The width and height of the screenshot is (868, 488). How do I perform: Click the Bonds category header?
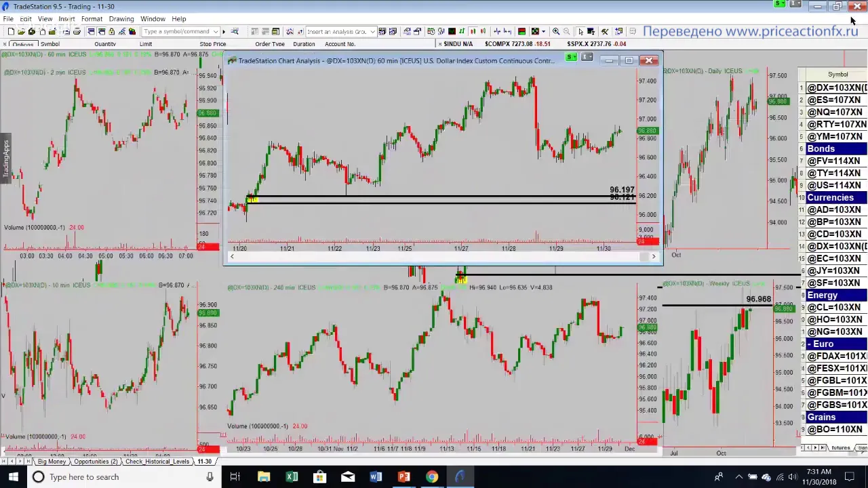[x=836, y=148]
